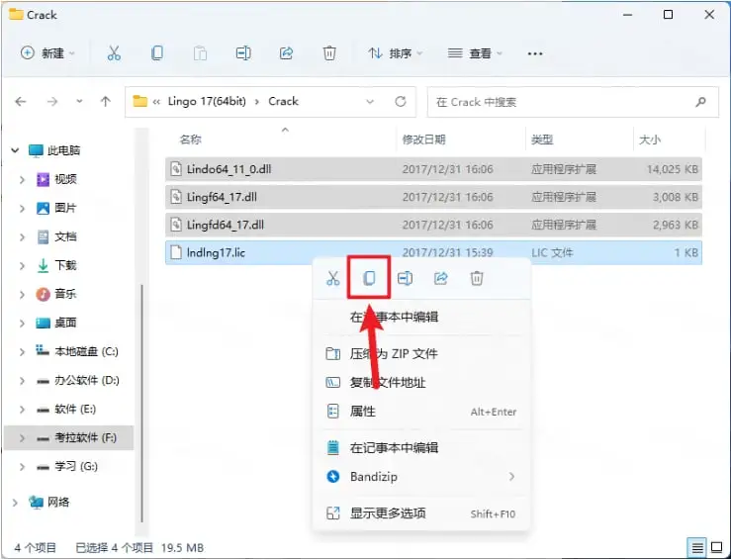
Task: Click the search magnifier icon
Action: tap(700, 102)
